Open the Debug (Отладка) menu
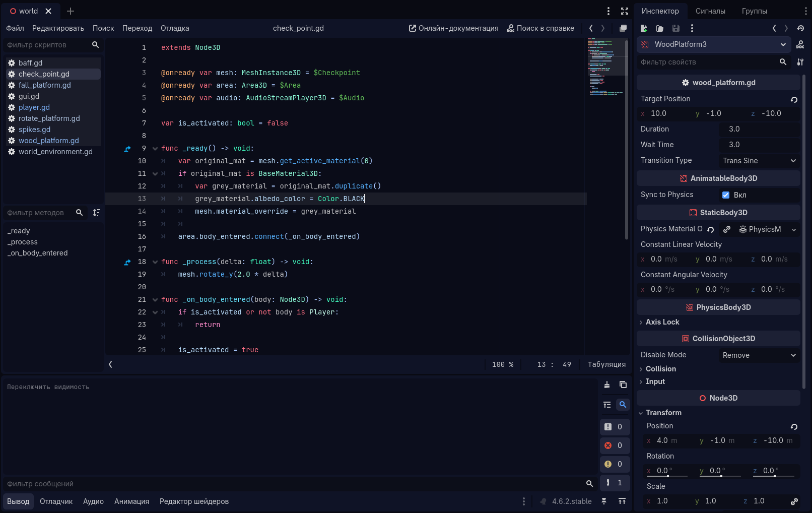This screenshot has height=513, width=812. [175, 28]
